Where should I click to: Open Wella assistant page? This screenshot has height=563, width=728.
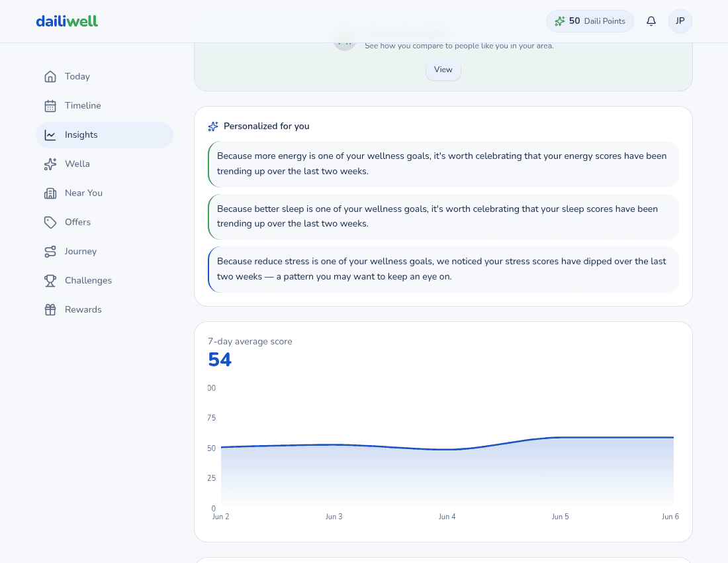[105, 164]
